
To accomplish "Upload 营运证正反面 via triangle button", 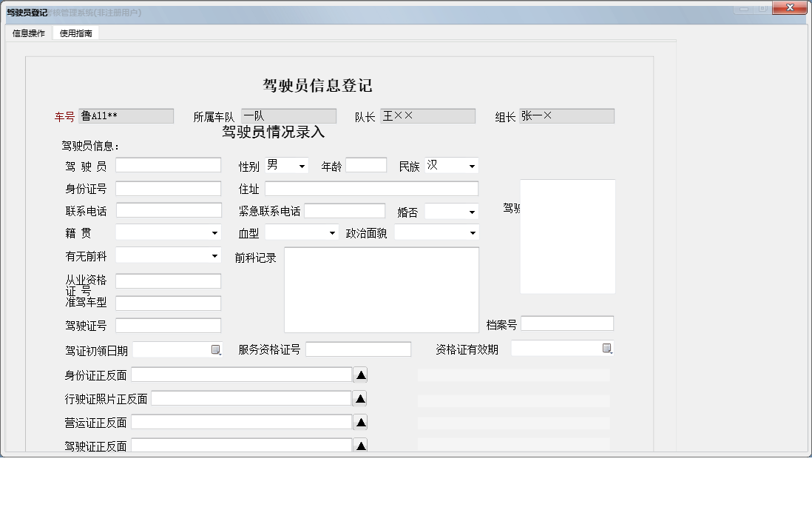I will click(359, 421).
